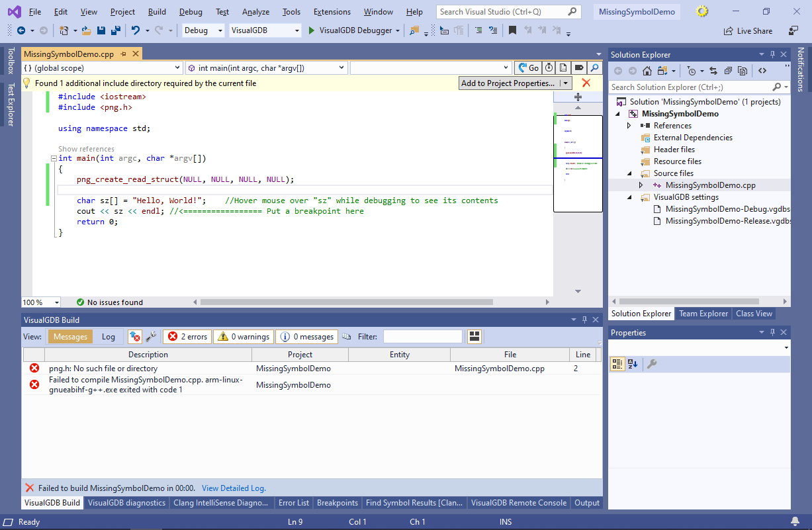812x530 pixels.
Task: Click Show All Files icon in Solution Explorer
Action: [x=743, y=71]
